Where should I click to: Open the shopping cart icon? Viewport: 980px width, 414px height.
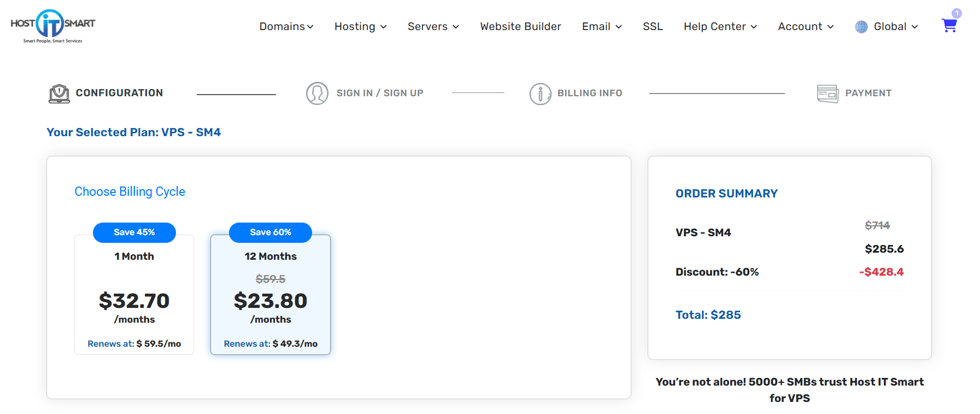949,26
